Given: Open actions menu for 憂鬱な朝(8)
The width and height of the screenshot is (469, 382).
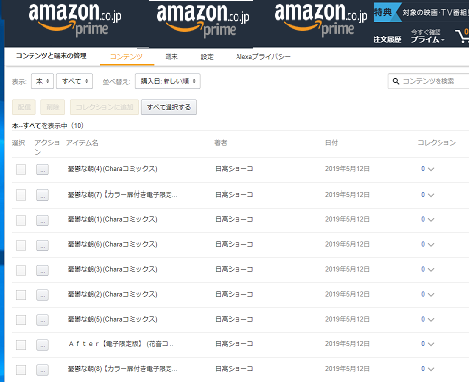Looking at the screenshot, I should point(42,370).
